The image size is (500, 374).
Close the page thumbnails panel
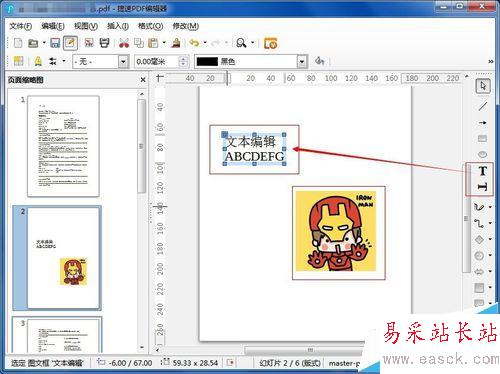coord(143,80)
